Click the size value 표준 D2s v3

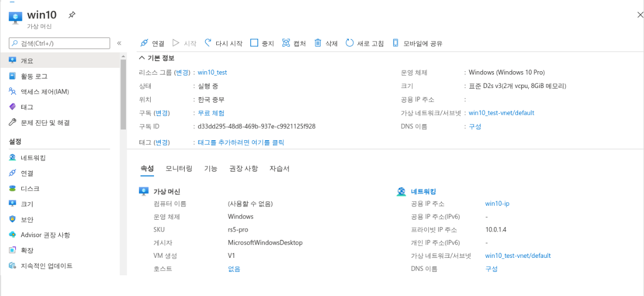pyautogui.click(x=518, y=86)
